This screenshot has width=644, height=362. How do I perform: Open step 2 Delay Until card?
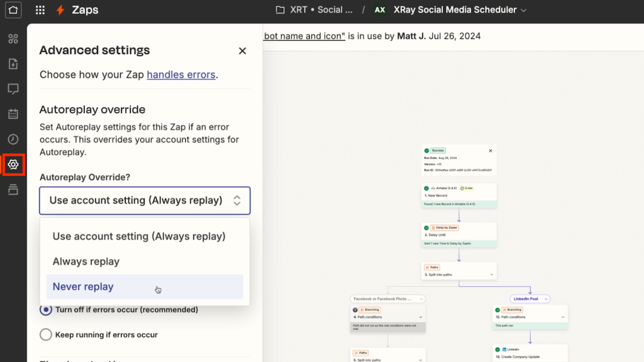[459, 235]
